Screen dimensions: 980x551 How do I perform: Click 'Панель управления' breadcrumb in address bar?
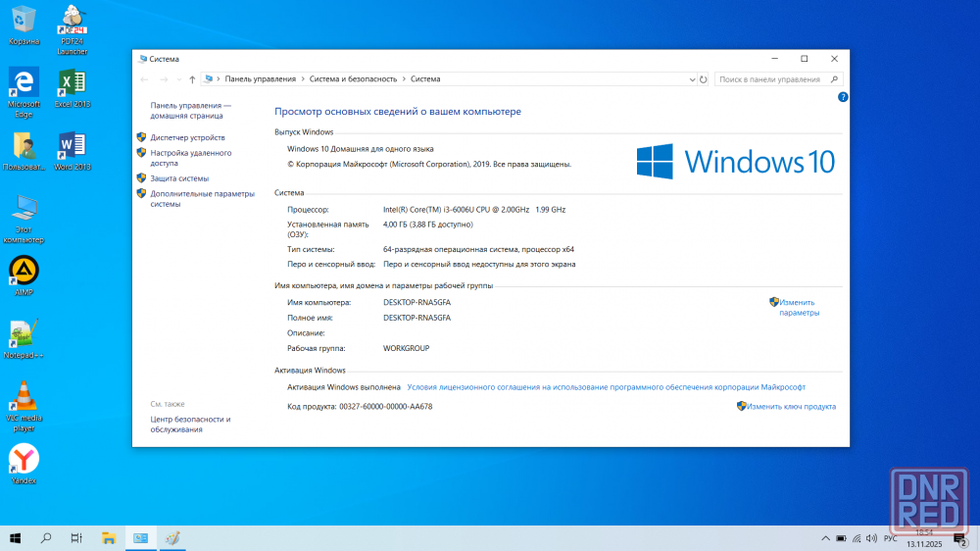(260, 78)
